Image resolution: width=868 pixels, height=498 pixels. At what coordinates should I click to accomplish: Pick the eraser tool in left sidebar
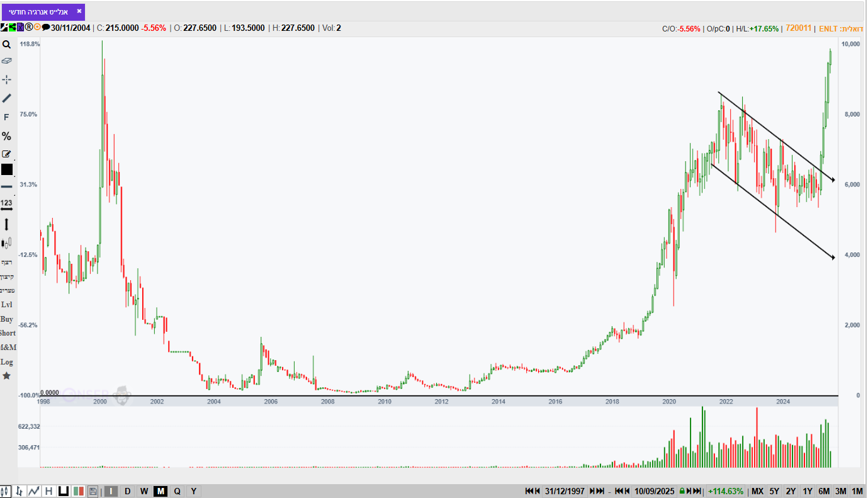[6, 61]
